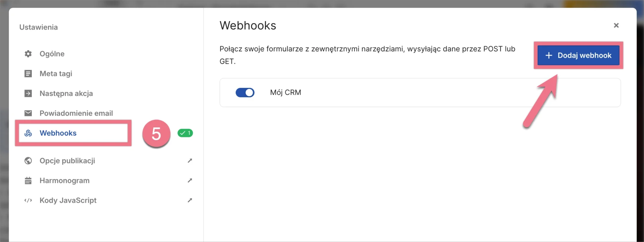Click the Webhooks hook icon

[28, 133]
